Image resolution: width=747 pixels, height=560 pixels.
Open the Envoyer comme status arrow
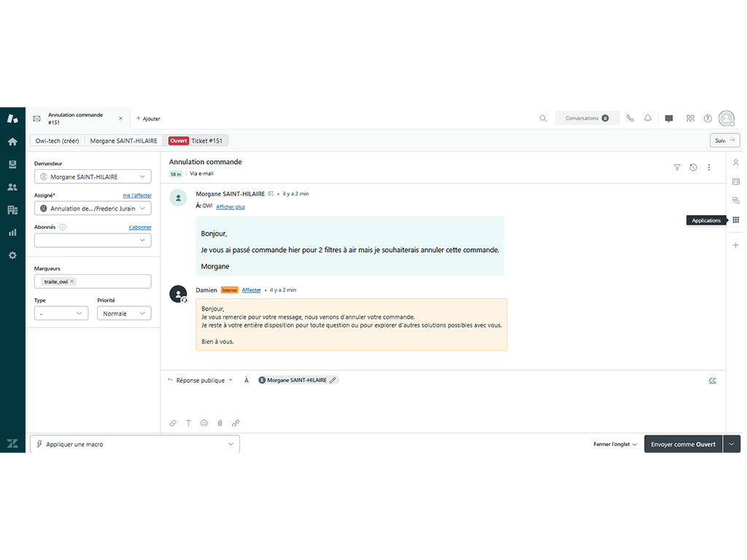[732, 443]
